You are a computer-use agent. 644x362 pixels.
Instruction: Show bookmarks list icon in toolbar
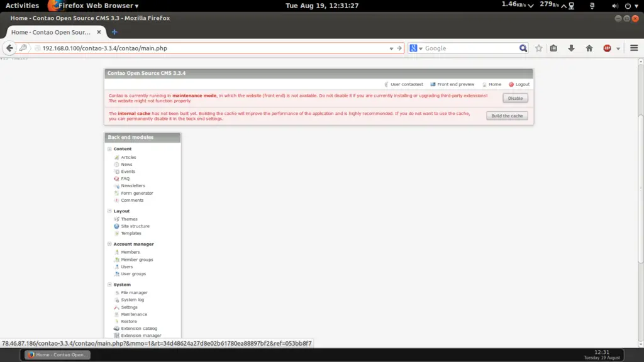point(553,48)
